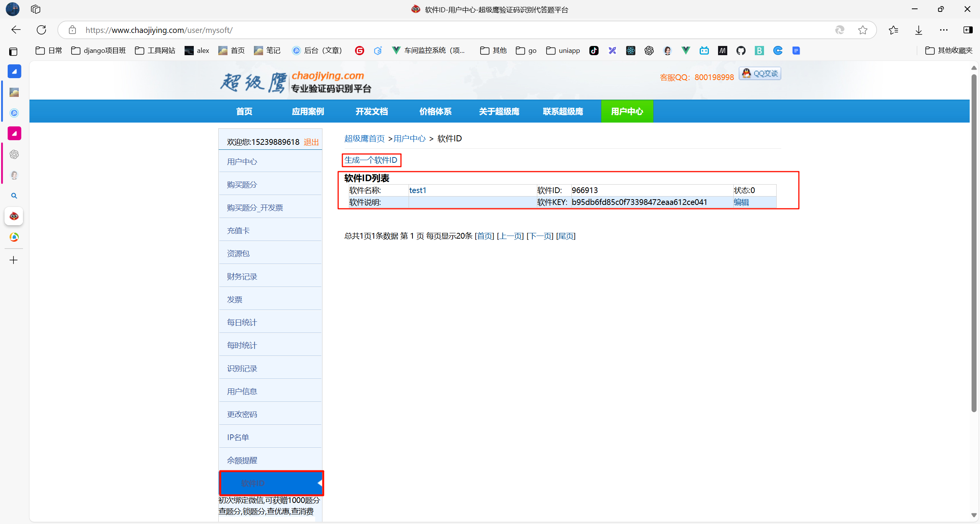Open sidebar search magnifier icon
Viewport: 980px width, 524px height.
coord(14,196)
